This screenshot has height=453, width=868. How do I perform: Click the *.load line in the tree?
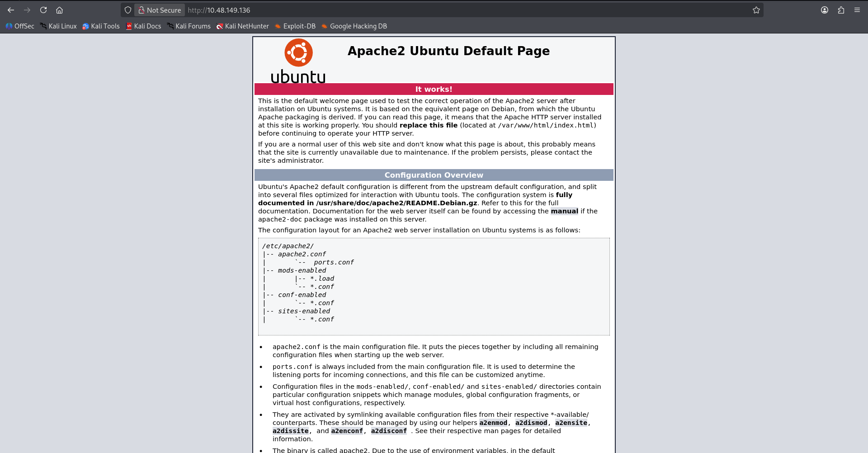pyautogui.click(x=322, y=278)
